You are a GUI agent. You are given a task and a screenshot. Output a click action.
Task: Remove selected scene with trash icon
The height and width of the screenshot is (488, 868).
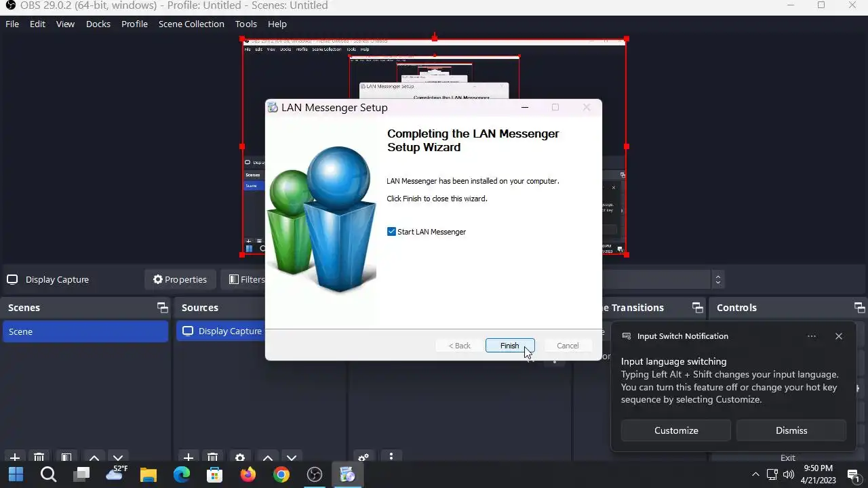click(x=39, y=457)
